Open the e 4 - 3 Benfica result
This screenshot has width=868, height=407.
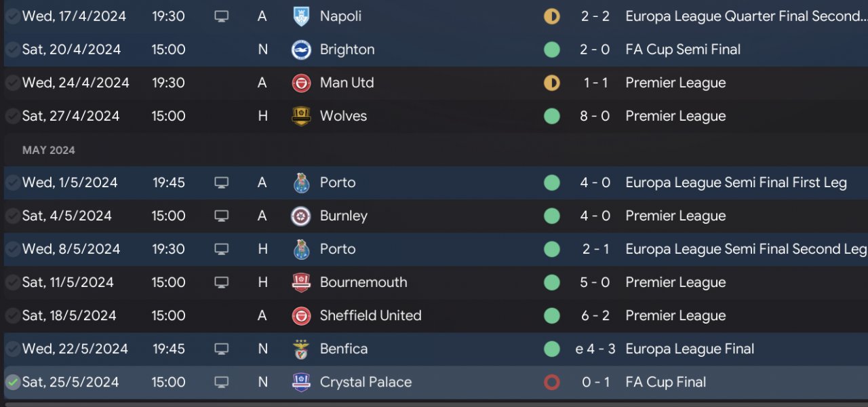coord(595,349)
